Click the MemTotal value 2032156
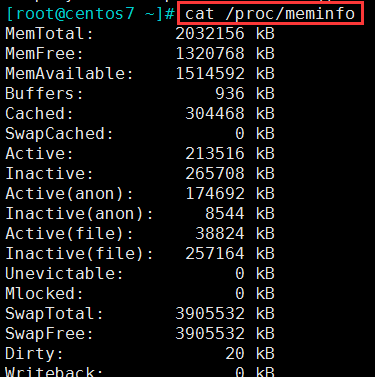 coord(210,34)
